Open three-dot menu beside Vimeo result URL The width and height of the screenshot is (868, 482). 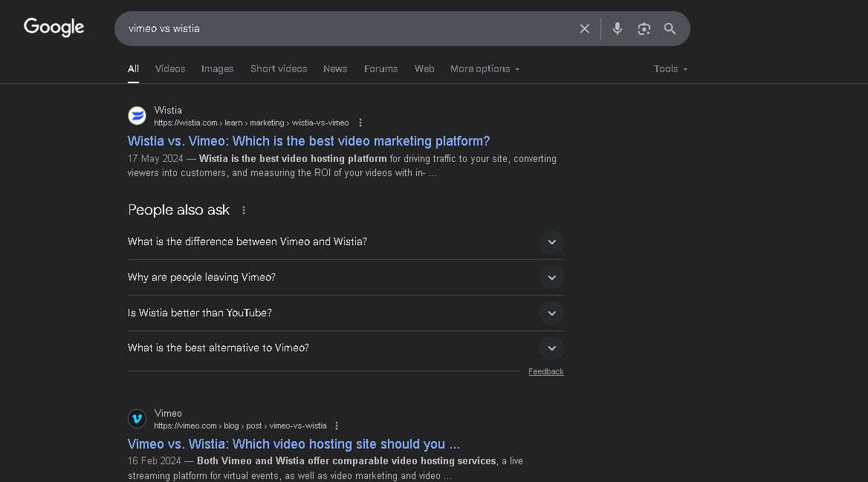[337, 426]
